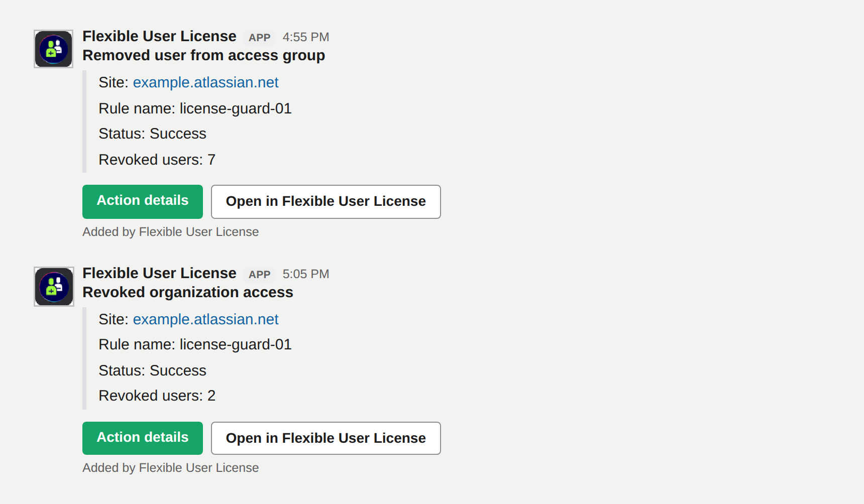Follow example.atlassian.net link in second message
The image size is (864, 504).
tap(205, 319)
